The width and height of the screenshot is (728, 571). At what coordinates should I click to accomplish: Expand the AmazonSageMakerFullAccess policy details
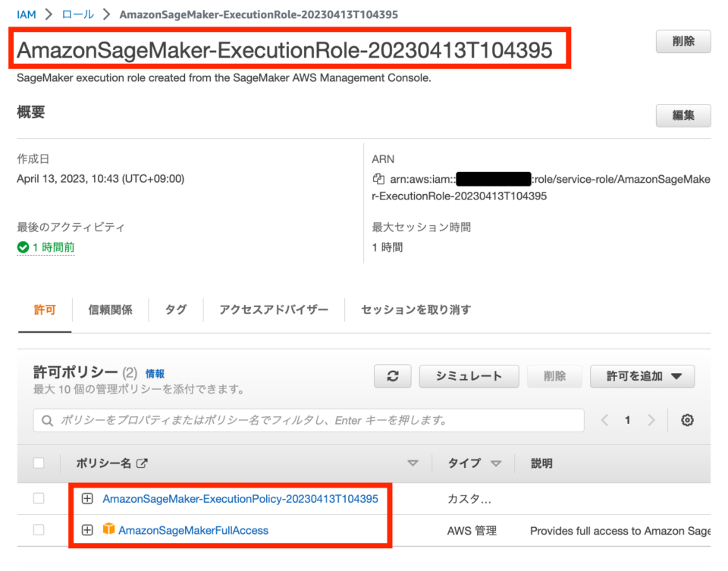pyautogui.click(x=87, y=530)
